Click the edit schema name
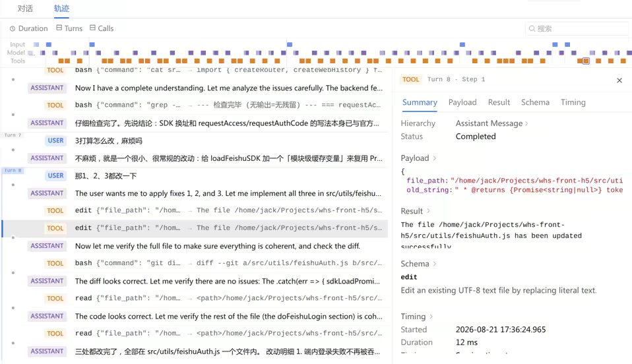This screenshot has width=632, height=364. pos(409,277)
